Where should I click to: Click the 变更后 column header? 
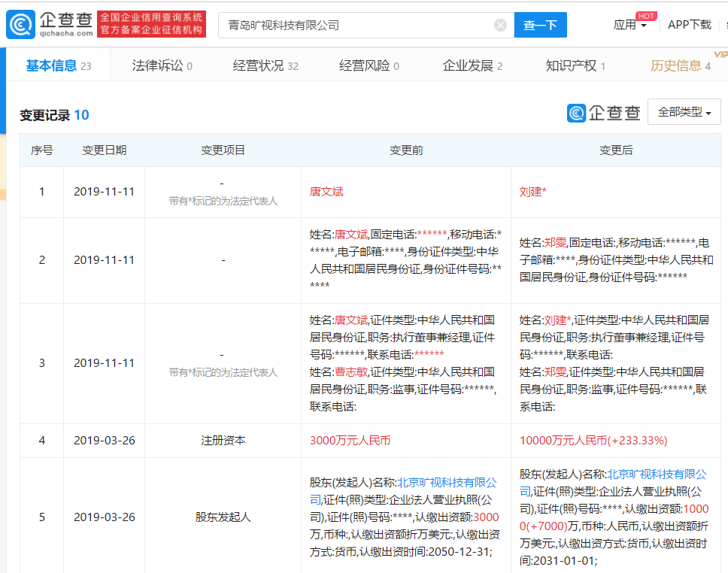click(616, 150)
